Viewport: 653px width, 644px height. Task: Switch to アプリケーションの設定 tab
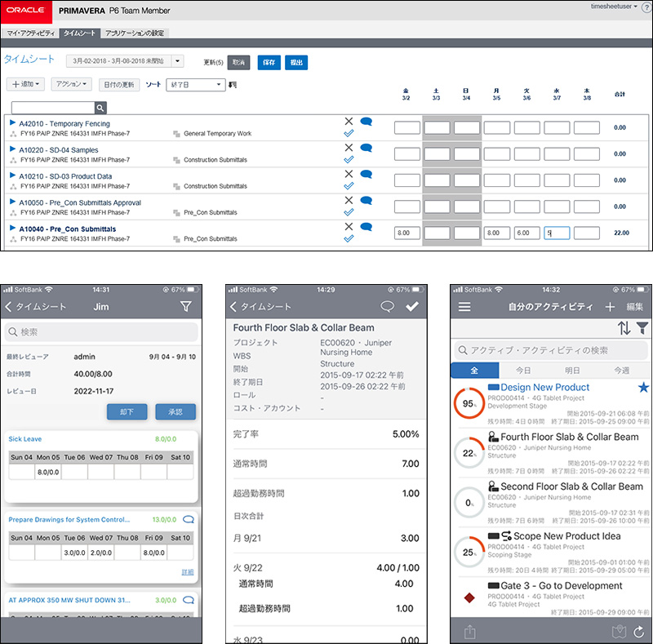coord(135,33)
